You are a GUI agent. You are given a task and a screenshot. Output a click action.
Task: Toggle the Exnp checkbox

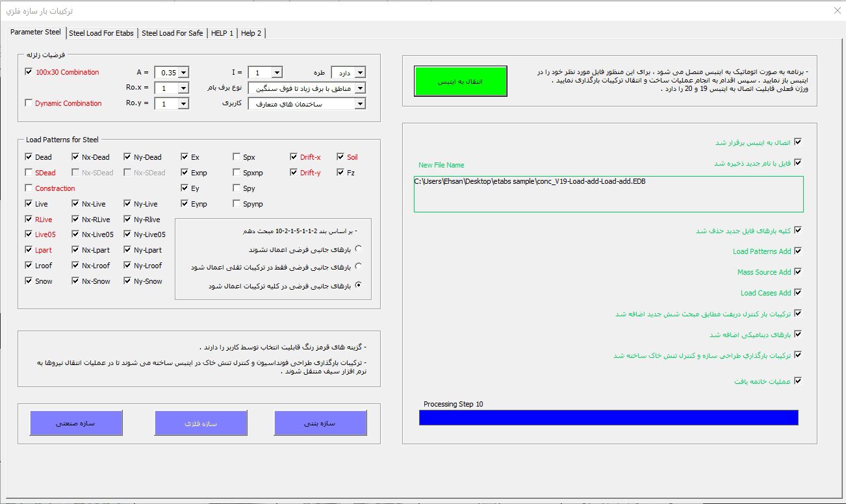click(x=185, y=173)
